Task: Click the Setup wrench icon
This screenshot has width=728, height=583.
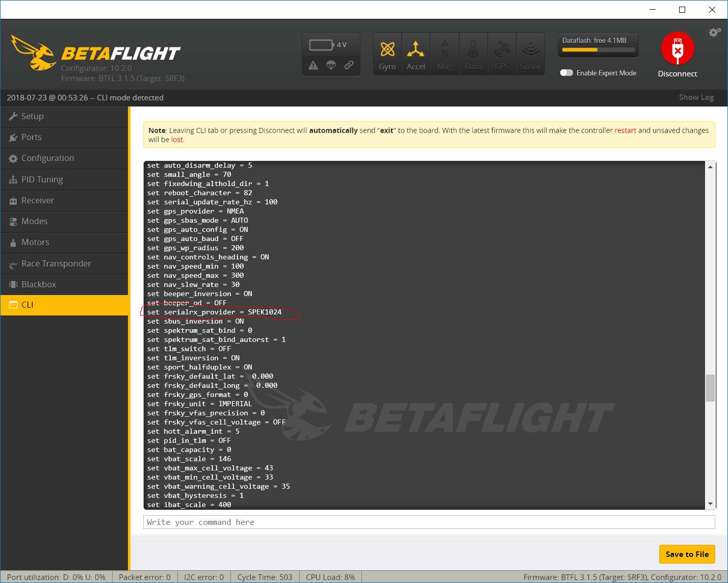Action: point(13,116)
